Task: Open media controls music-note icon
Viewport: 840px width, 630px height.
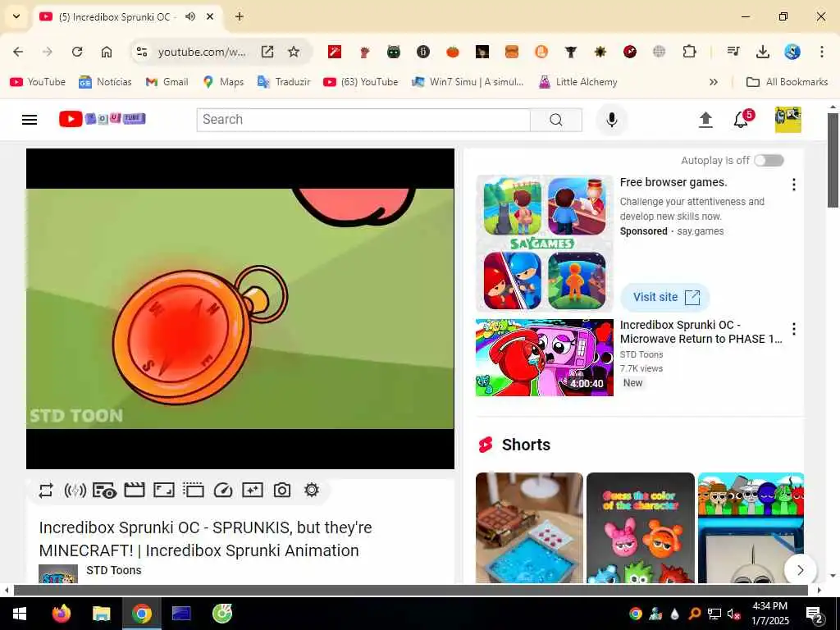Action: click(x=733, y=52)
